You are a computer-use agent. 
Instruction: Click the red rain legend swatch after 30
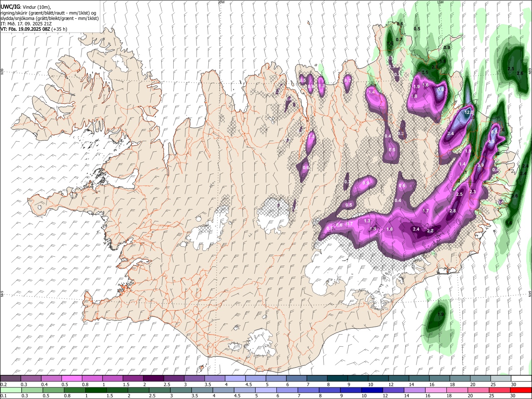click(520, 390)
